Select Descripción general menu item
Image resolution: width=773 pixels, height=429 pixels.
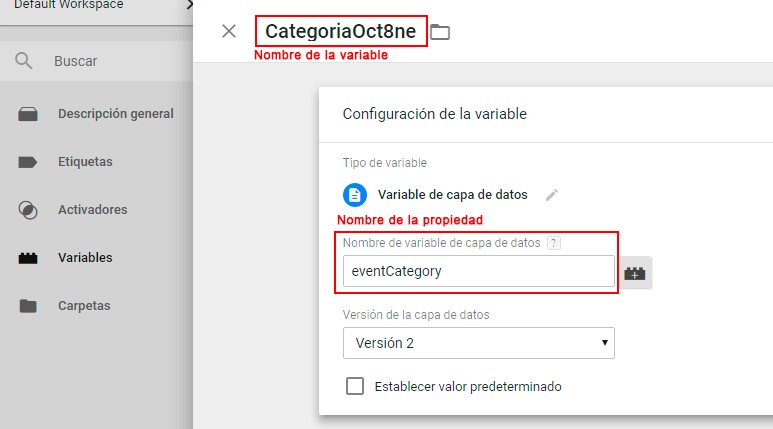[115, 114]
